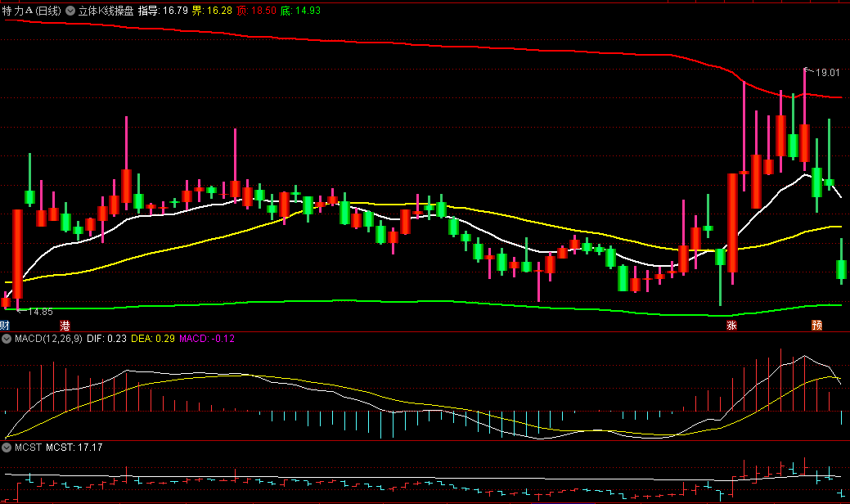Click the MACD: -0.12 value
850x504 pixels.
207,339
